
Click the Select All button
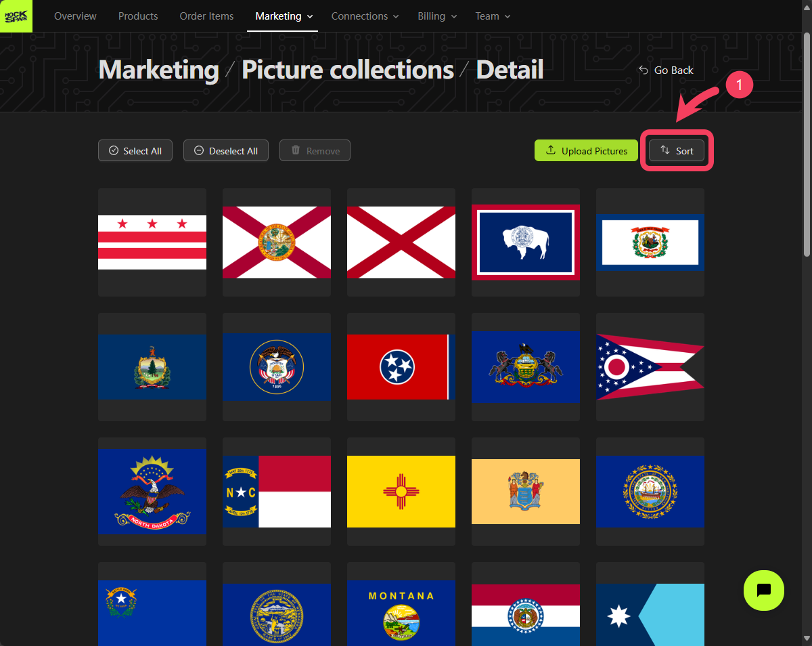click(x=135, y=150)
